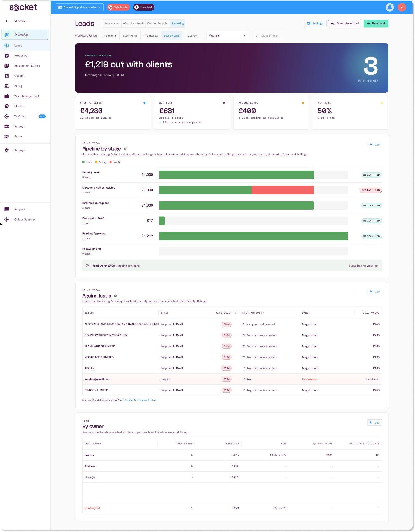Image resolution: width=415 pixels, height=532 pixels.
Task: Sort by Days Quiet arrow icon
Action: pyautogui.click(x=236, y=313)
